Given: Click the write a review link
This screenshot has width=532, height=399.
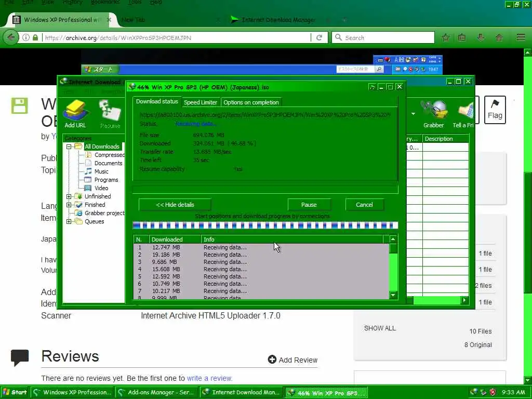Looking at the screenshot, I should click(x=209, y=378).
